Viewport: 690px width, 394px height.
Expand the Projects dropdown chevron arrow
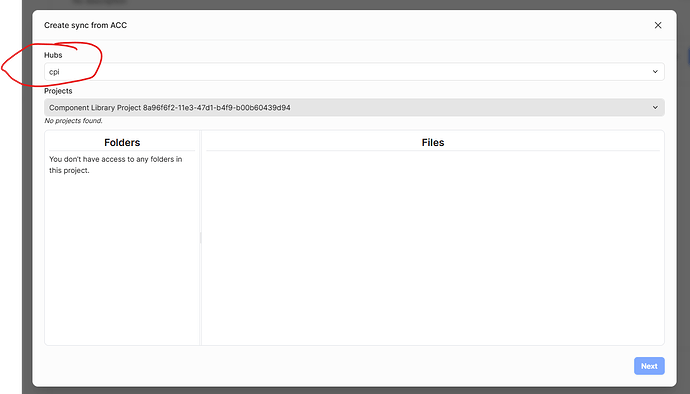coord(655,107)
